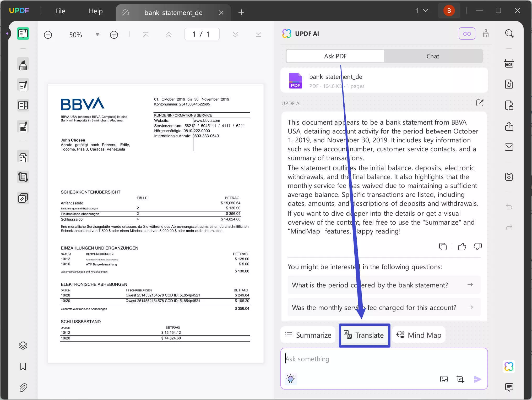Open the Protect PDF lock tool
Screen dimensions: 532x400
click(x=509, y=105)
